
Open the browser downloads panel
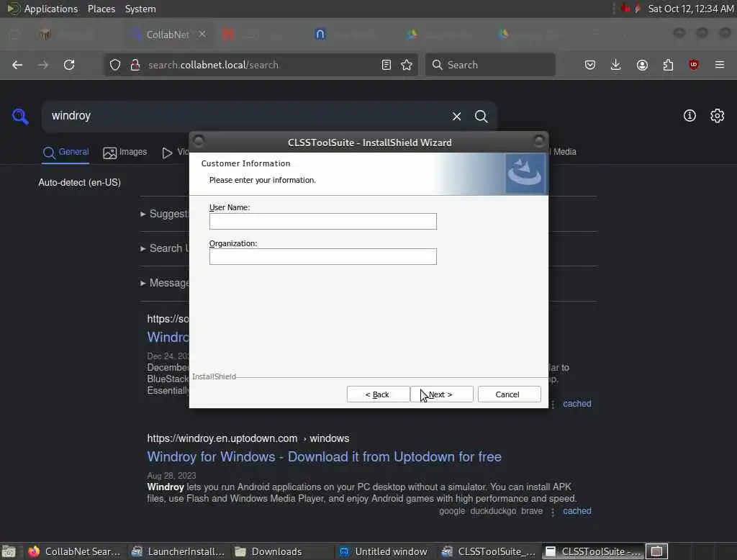point(616,65)
